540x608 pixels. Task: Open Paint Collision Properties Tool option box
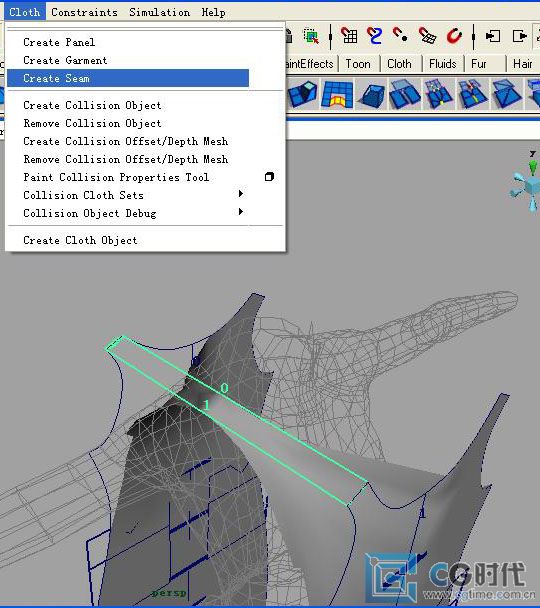point(269,177)
